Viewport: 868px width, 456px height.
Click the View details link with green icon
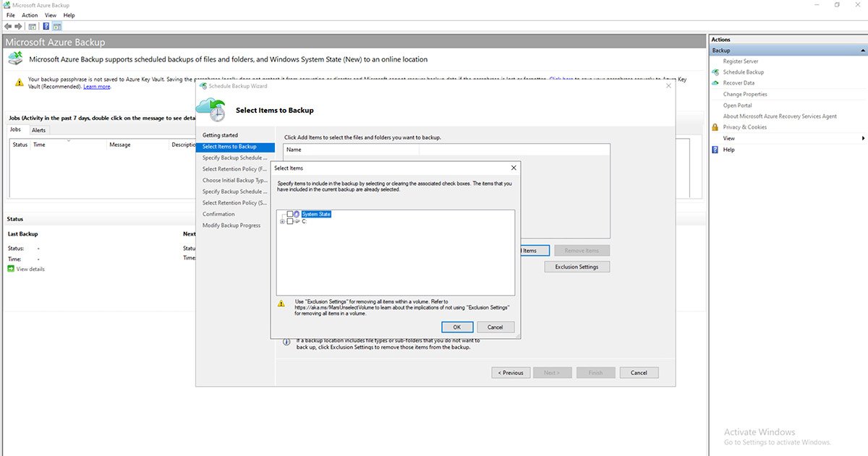click(26, 269)
